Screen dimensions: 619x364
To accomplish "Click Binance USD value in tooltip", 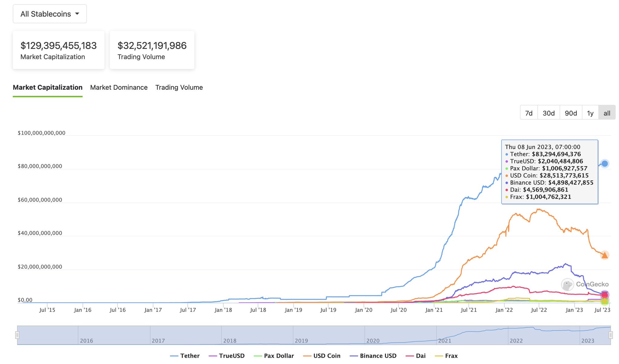I will coord(571,183).
